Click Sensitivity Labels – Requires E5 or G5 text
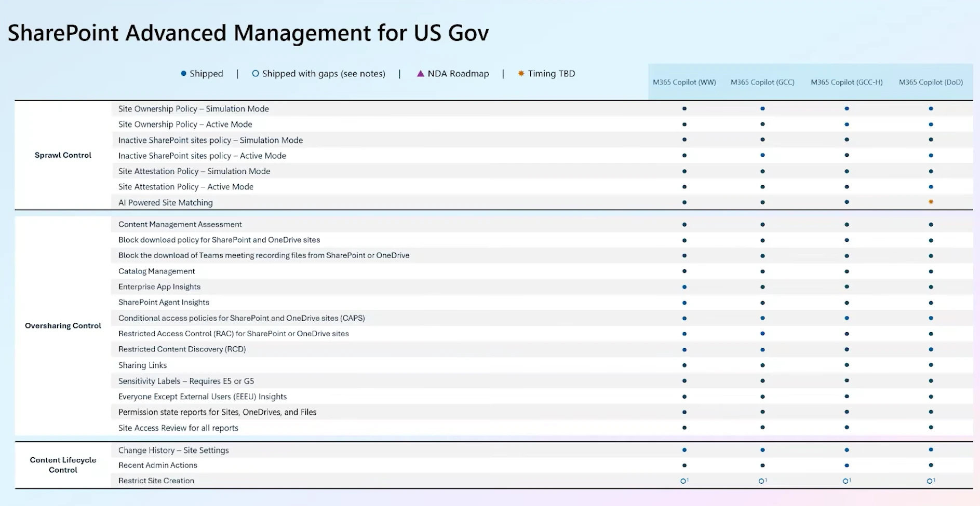 pos(186,381)
